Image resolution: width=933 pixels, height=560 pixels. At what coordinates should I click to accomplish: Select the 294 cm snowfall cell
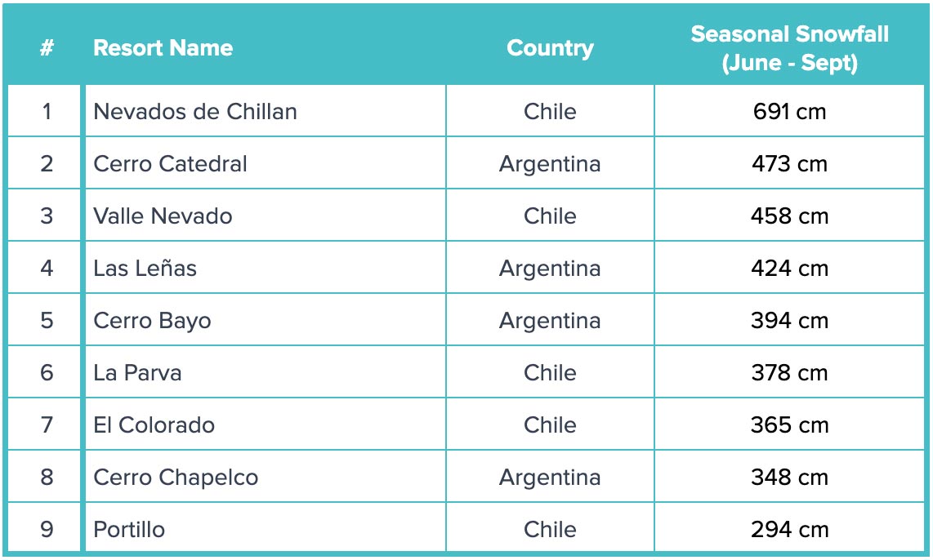pyautogui.click(x=789, y=529)
